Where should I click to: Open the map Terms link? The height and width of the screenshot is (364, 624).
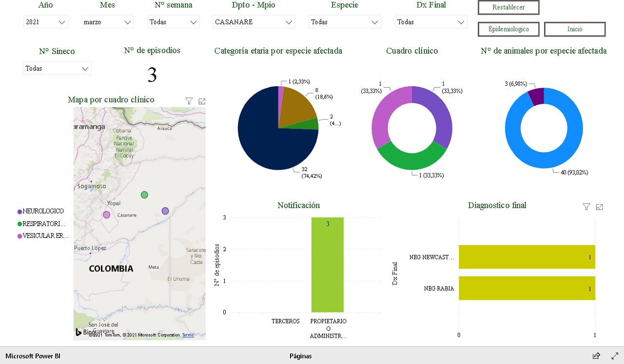pos(188,335)
